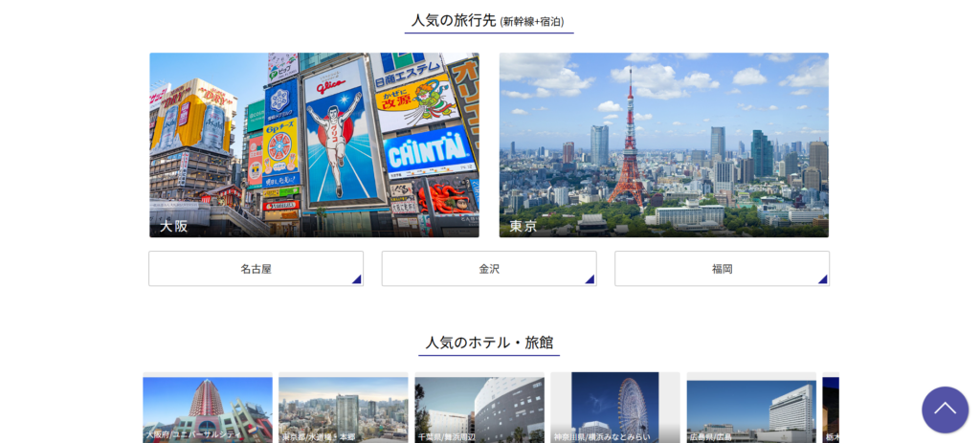
Task: Click the (新幹線+宿泊) subtitle text
Action: point(532,22)
